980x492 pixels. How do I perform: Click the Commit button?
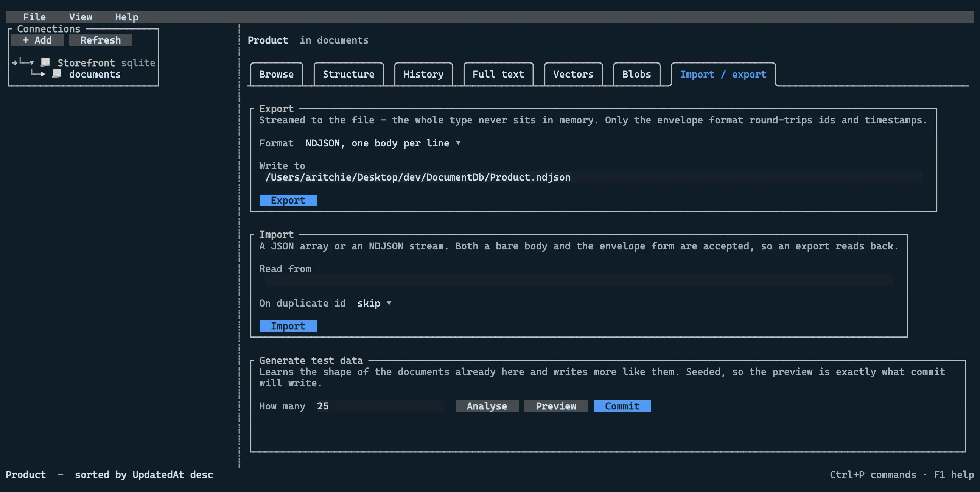click(622, 406)
